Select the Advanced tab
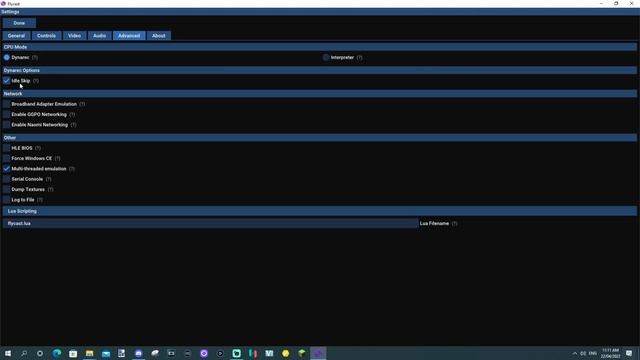The image size is (640, 360). coord(129,36)
